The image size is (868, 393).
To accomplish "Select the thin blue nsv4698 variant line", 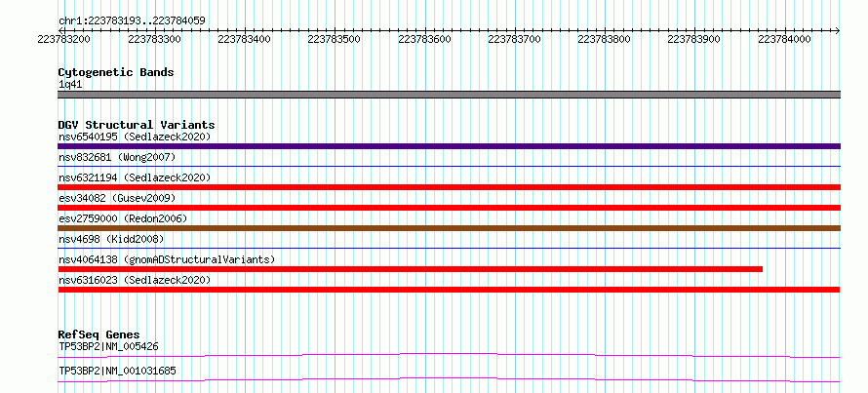I will point(449,248).
